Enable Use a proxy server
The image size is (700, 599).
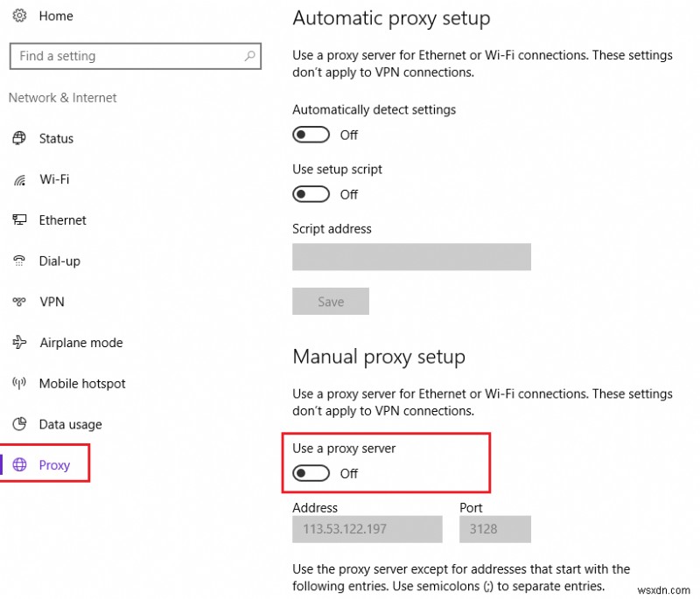click(311, 473)
